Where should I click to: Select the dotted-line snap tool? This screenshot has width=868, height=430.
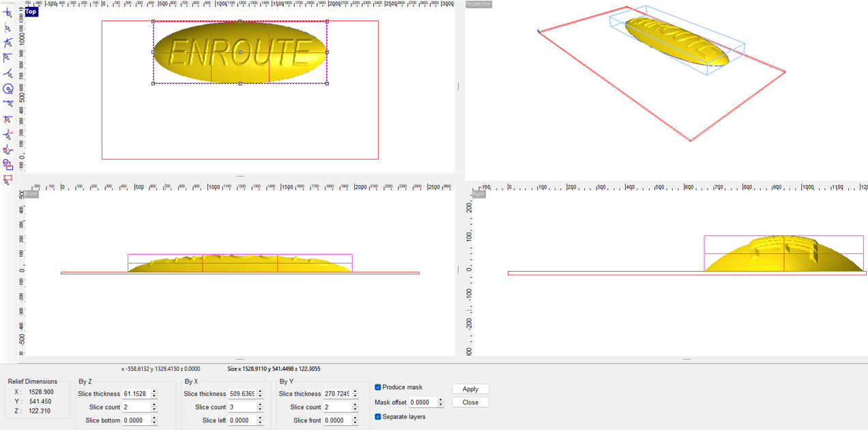click(8, 28)
